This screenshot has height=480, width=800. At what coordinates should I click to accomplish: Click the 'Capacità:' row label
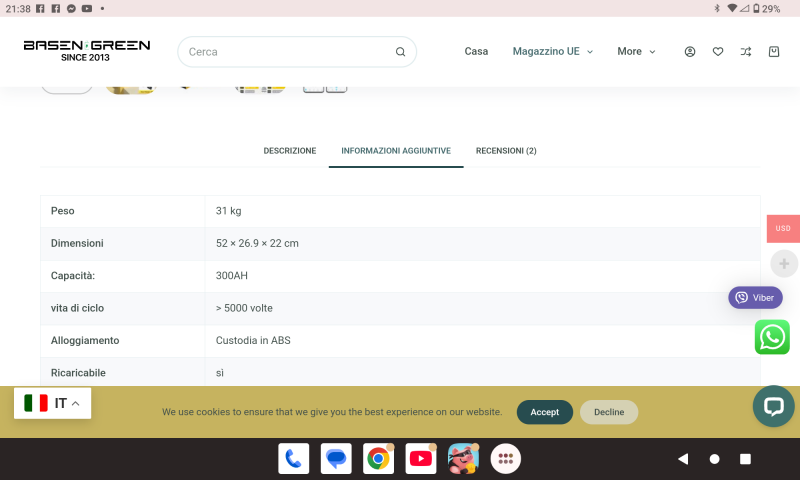[x=73, y=276]
